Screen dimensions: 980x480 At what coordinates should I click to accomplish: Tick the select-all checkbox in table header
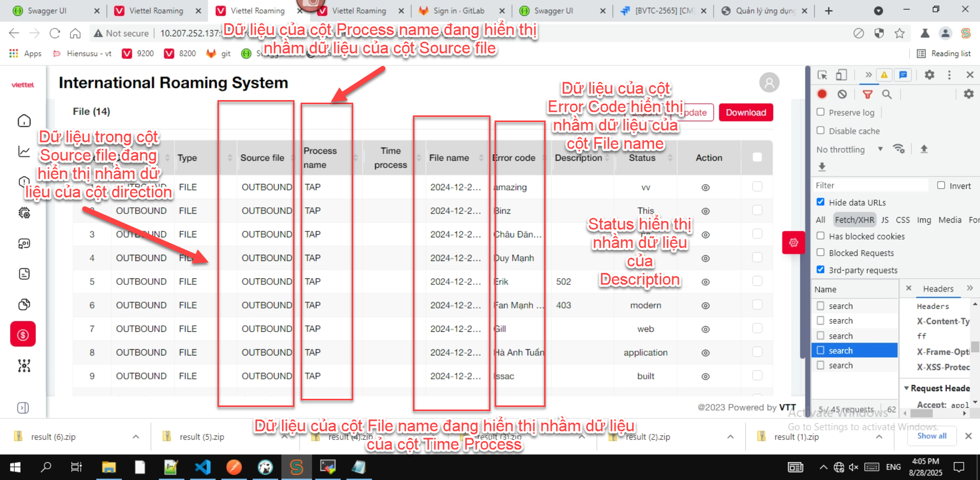757,157
